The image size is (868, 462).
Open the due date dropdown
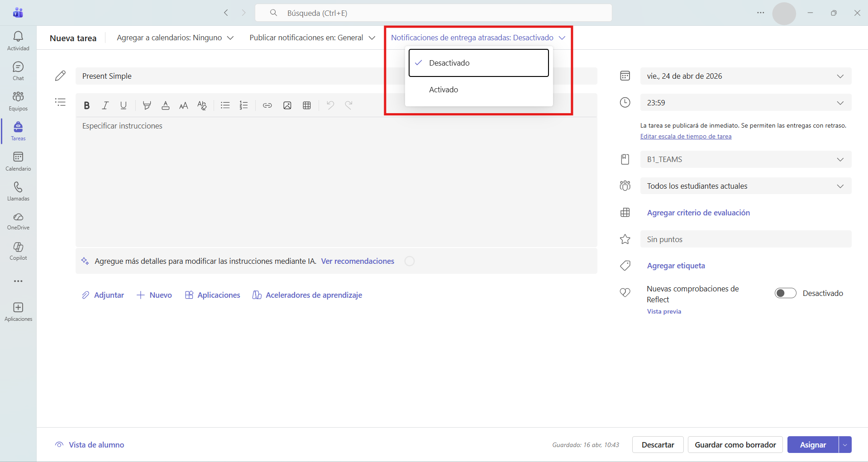pos(746,76)
